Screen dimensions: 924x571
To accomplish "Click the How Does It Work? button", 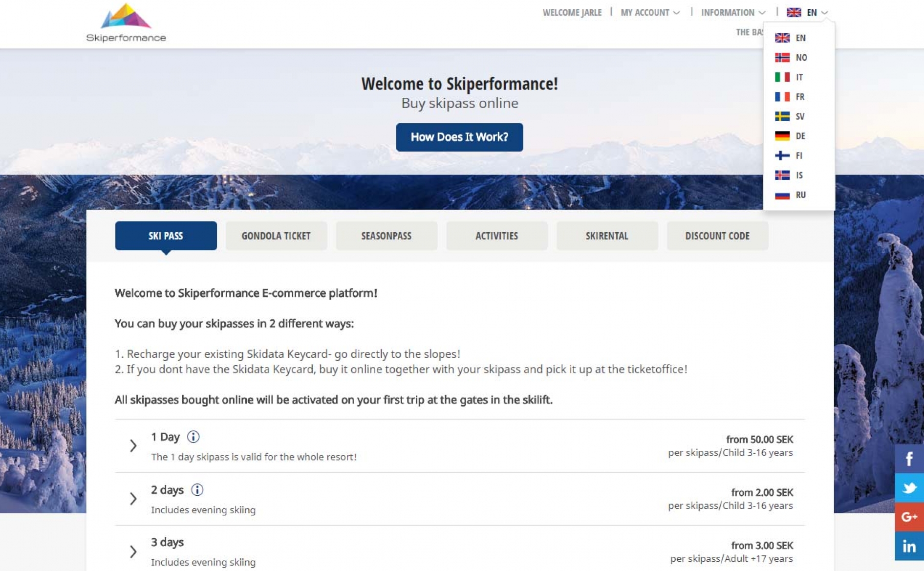I will [x=459, y=137].
